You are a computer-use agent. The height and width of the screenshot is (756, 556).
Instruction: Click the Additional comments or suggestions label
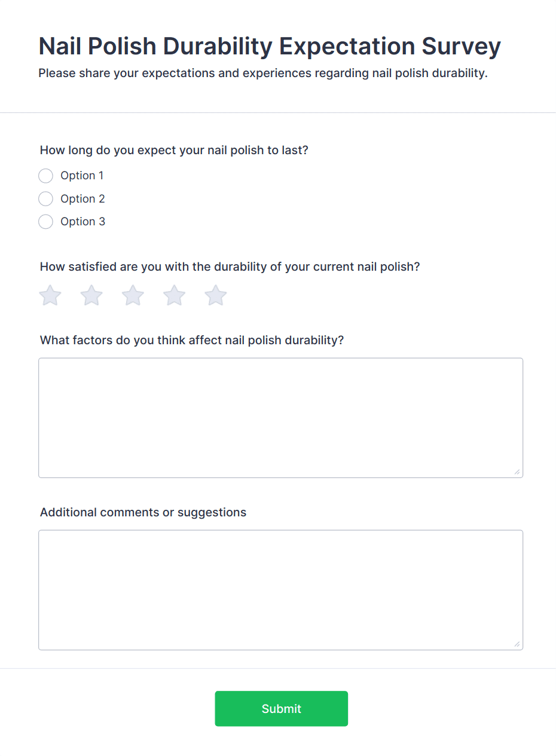point(143,512)
